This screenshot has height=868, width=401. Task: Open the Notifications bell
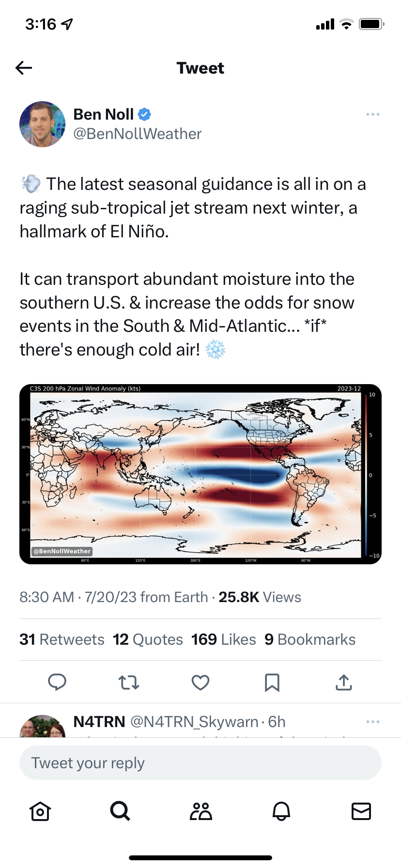tap(281, 811)
